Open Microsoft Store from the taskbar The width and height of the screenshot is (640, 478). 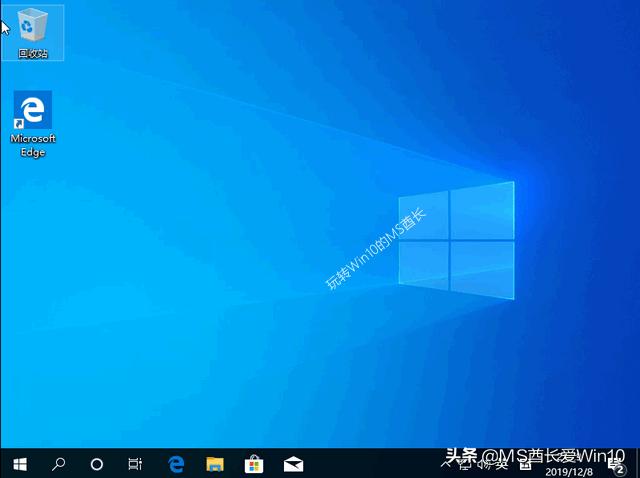[x=254, y=464]
